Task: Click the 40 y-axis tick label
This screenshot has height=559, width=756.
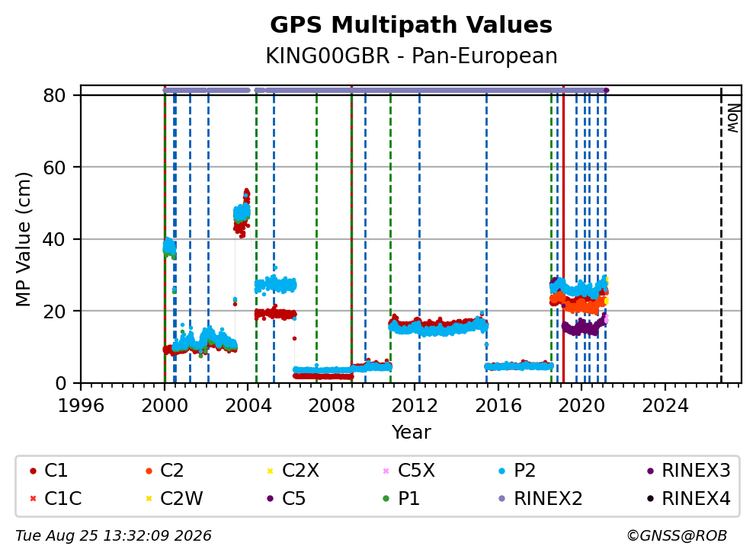Action: (x=54, y=239)
